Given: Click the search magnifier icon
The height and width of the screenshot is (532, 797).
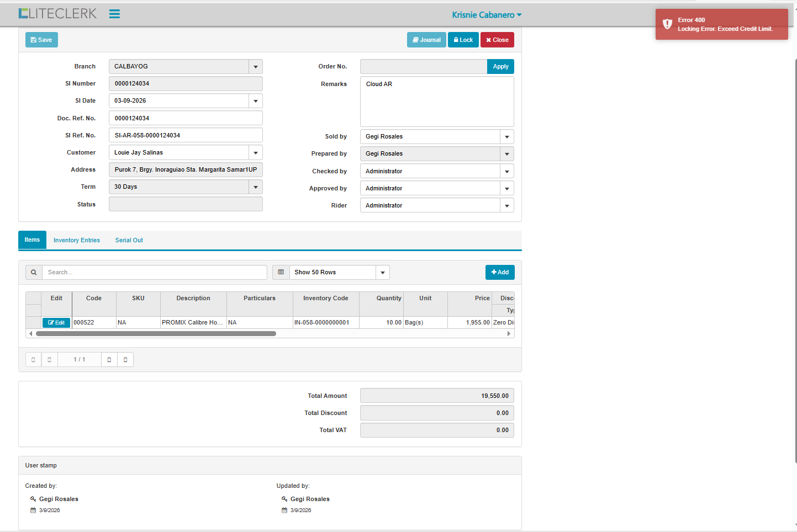Looking at the screenshot, I should click(34, 273).
